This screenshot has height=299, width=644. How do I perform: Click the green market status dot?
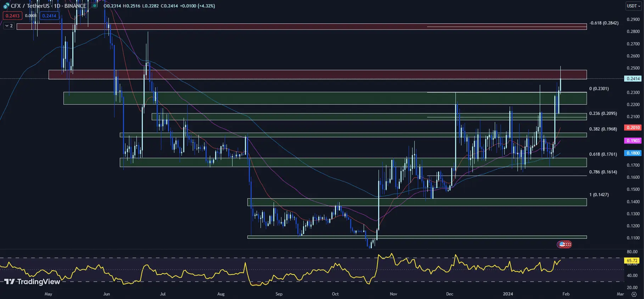(x=95, y=6)
